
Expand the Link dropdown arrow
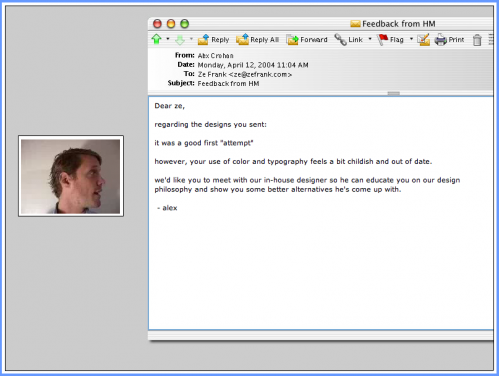click(x=370, y=39)
